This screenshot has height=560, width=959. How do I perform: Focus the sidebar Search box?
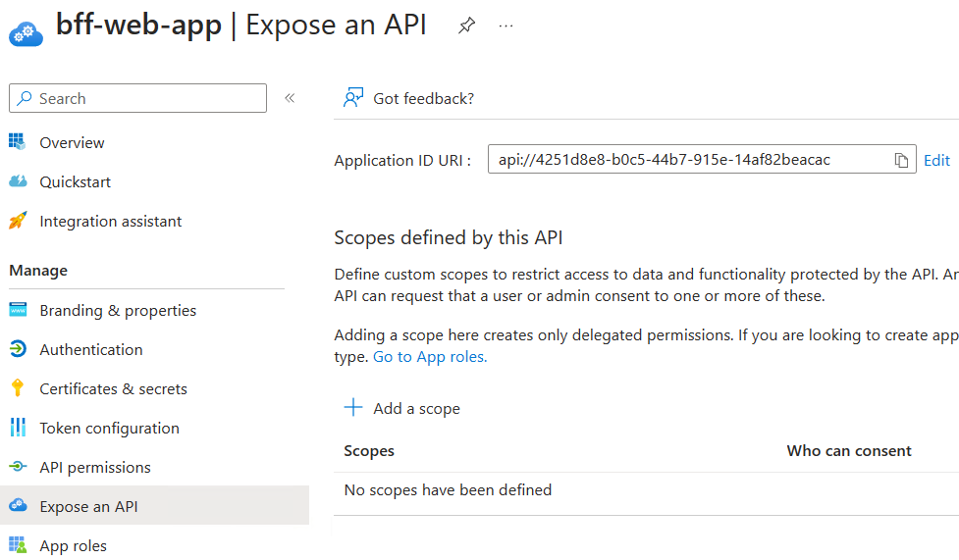pyautogui.click(x=137, y=98)
